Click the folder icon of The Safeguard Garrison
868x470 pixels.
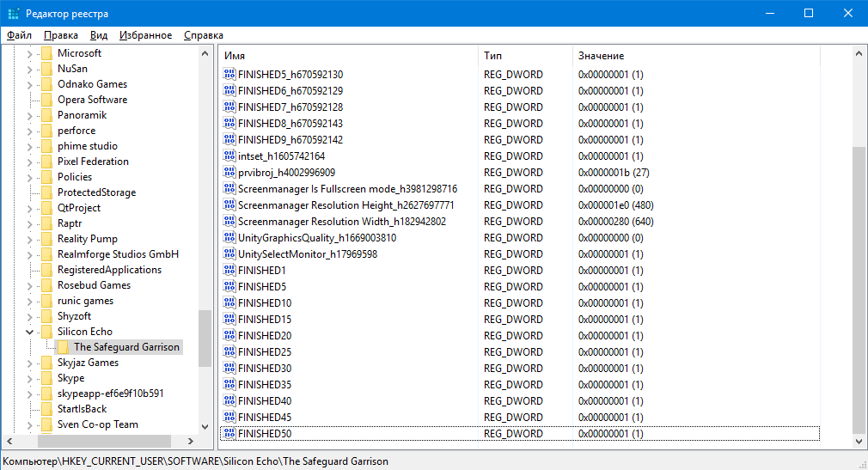63,347
